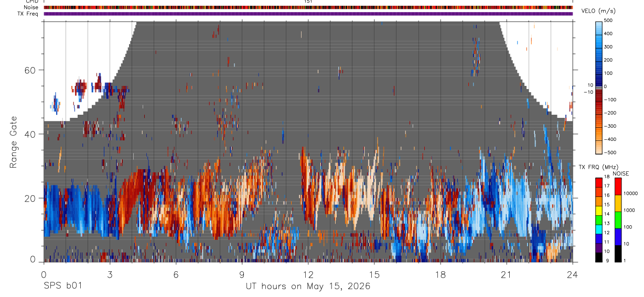
Task: Click the 3 hour tick label on time axis
Action: [110, 274]
